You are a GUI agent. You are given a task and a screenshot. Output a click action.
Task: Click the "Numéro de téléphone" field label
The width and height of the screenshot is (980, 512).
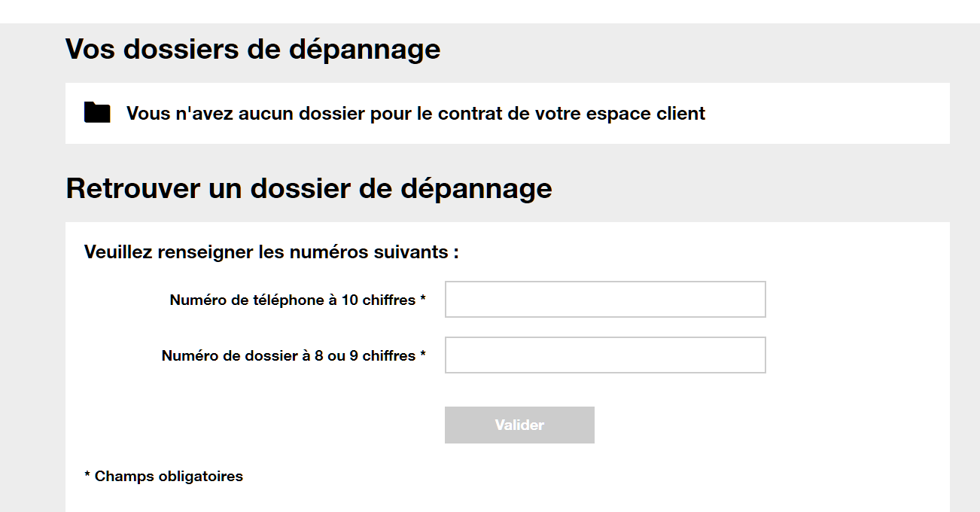tap(294, 300)
